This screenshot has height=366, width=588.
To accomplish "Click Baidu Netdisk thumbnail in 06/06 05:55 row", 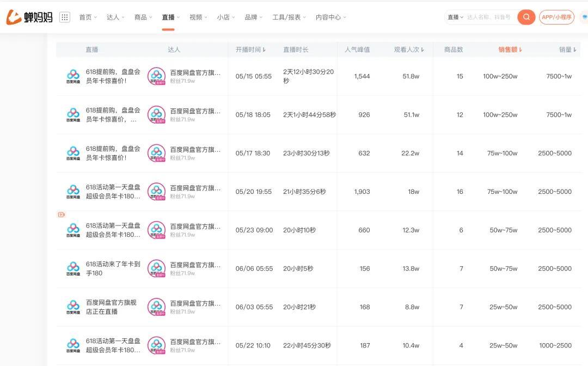I will (73, 269).
